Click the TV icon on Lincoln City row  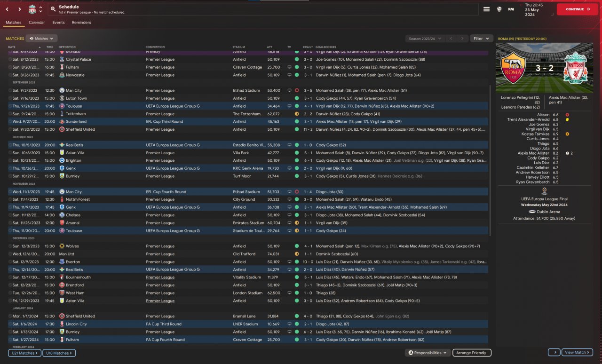290,324
